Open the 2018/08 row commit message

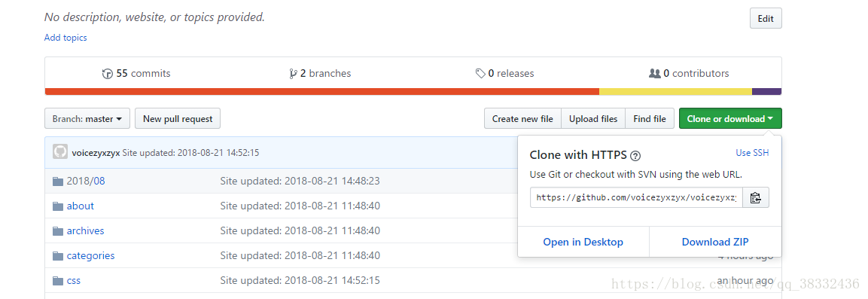(x=300, y=181)
